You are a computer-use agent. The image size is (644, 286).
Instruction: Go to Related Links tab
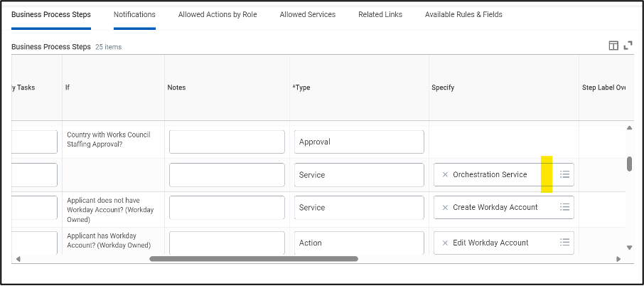(380, 15)
